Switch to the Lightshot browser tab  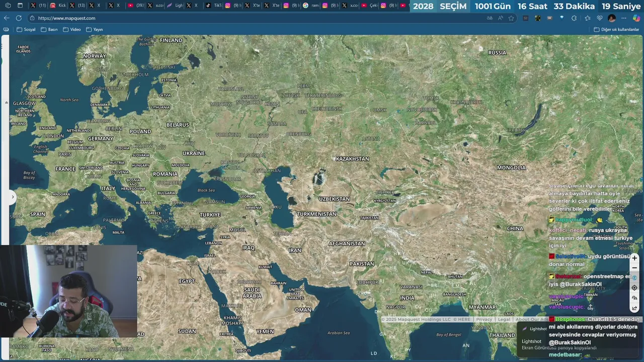tap(175, 6)
